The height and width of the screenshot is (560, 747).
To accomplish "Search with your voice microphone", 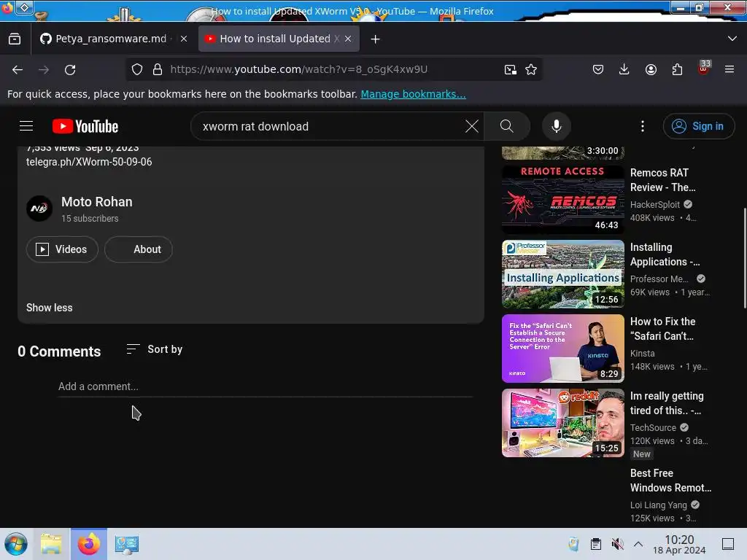I will tap(556, 126).
